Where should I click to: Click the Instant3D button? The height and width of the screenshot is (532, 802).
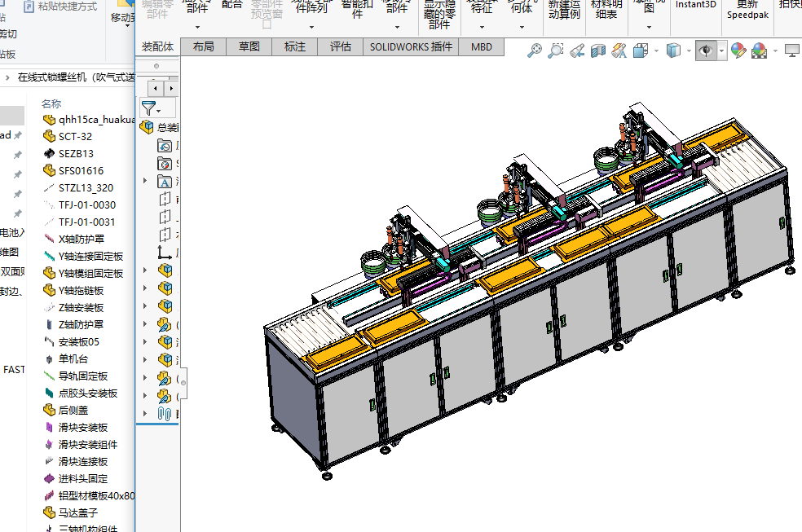click(x=695, y=5)
